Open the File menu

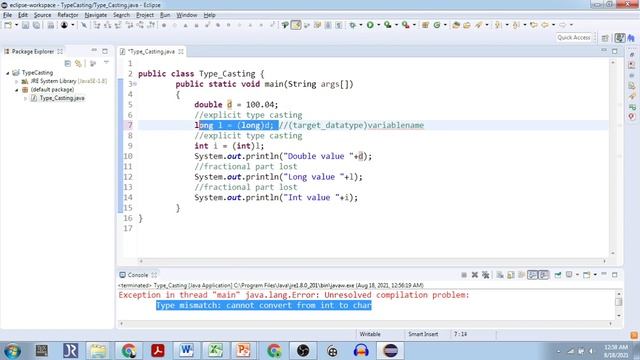click(x=7, y=15)
